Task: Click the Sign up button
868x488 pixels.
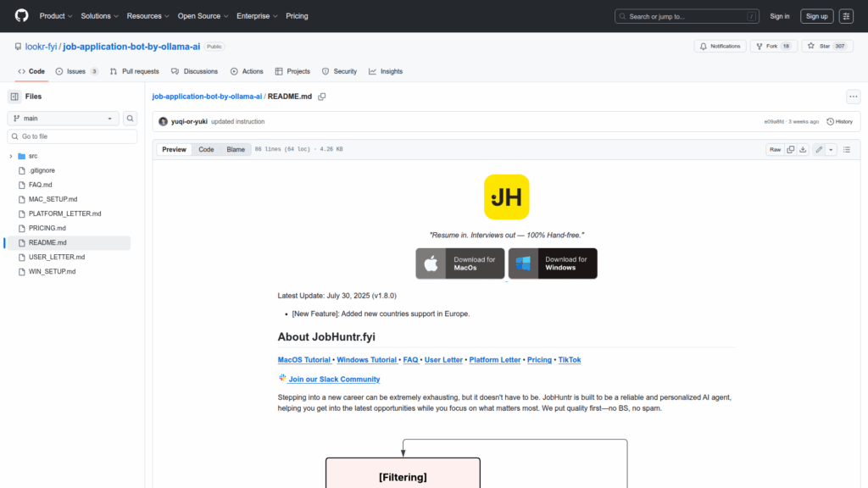Action: 816,17
